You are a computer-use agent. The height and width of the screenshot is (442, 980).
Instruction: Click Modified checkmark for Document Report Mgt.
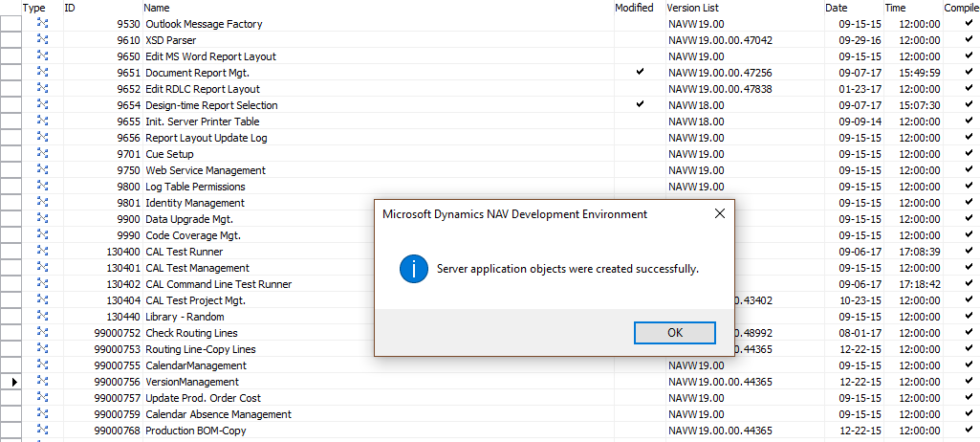640,72
